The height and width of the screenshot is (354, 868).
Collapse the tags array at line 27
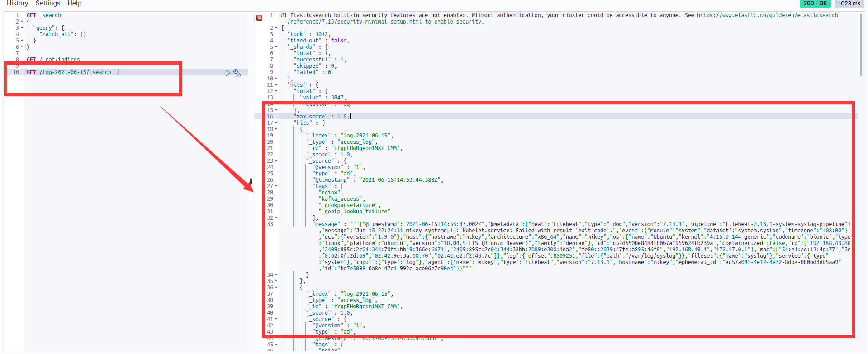[276, 186]
